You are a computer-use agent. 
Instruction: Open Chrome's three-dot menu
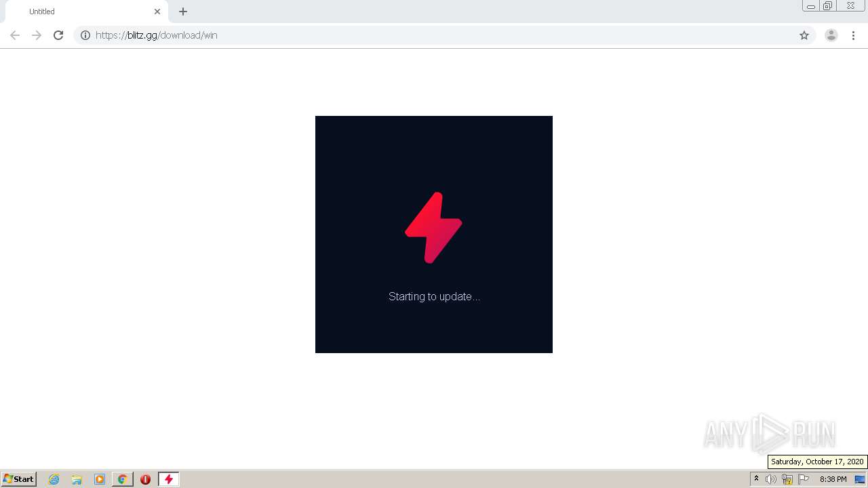click(x=854, y=35)
